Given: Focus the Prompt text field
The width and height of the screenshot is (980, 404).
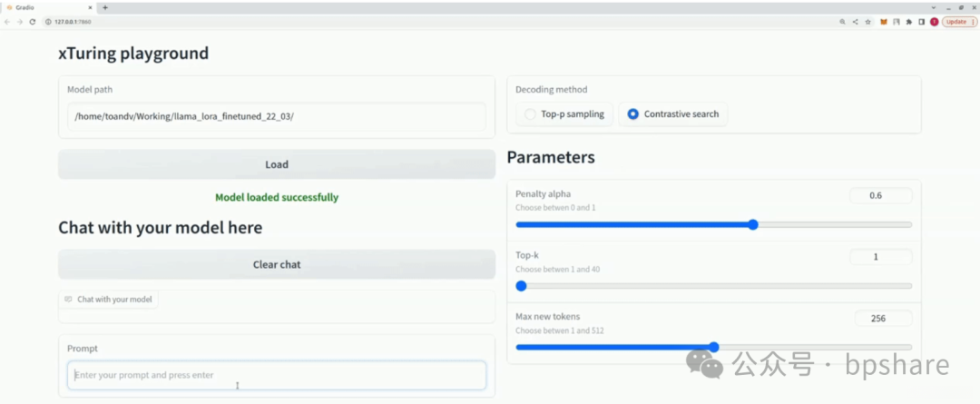Looking at the screenshot, I should click(x=277, y=375).
